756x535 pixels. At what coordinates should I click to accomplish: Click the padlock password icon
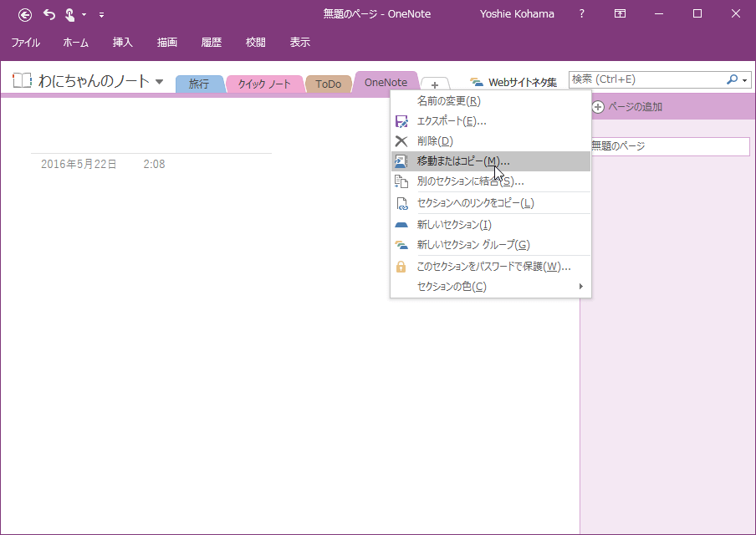pyautogui.click(x=401, y=267)
